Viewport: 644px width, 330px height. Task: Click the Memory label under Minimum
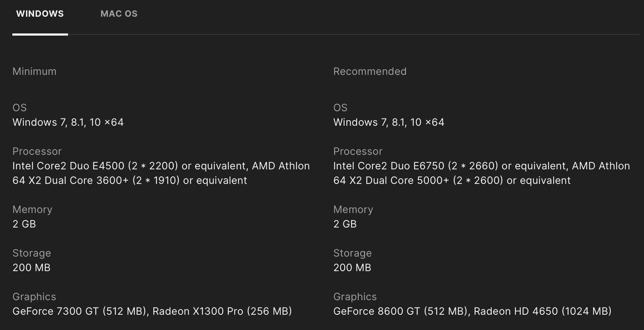pyautogui.click(x=32, y=209)
